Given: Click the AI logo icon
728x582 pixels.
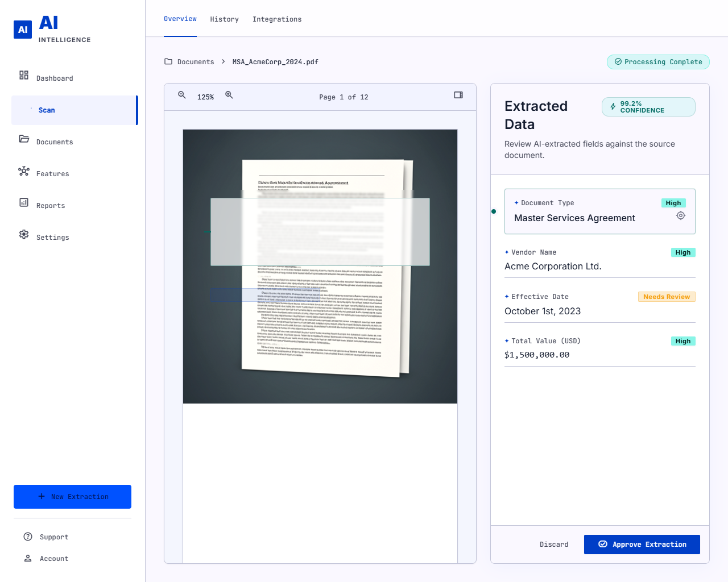Looking at the screenshot, I should 23,30.
